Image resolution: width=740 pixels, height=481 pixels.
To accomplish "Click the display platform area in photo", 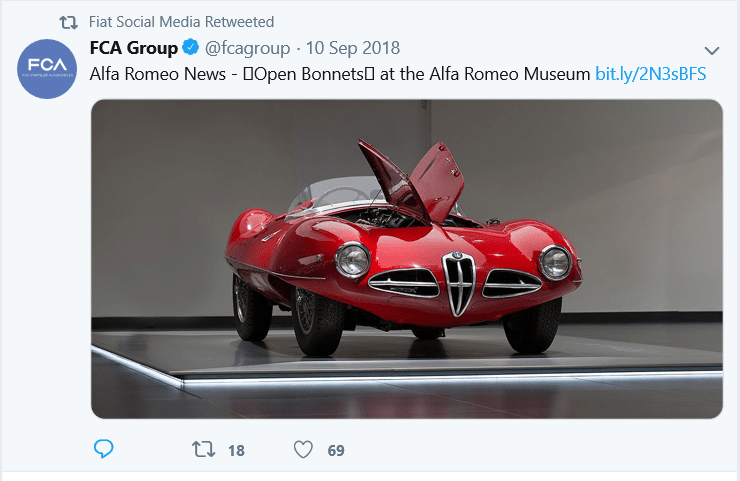I will (x=406, y=359).
